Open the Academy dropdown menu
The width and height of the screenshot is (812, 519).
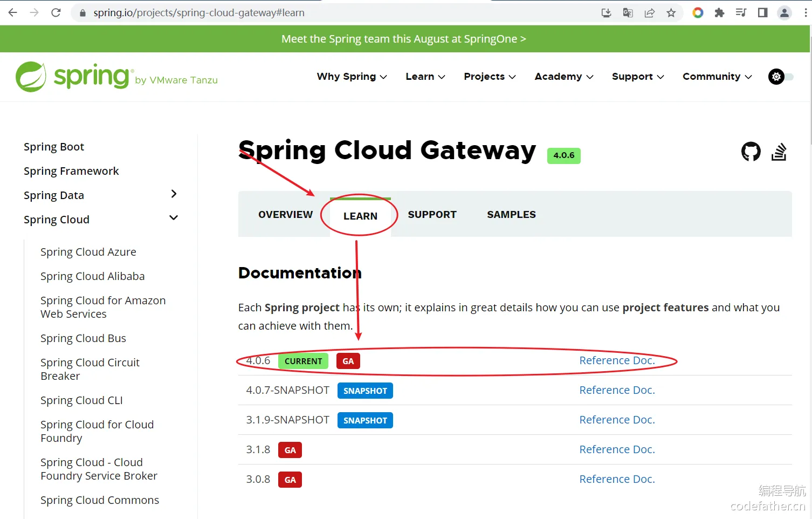click(x=564, y=77)
